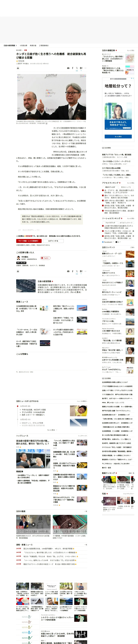This screenshot has width=138, height=644.
Task: Click X share icon below author profile
Action: click(x=77, y=271)
